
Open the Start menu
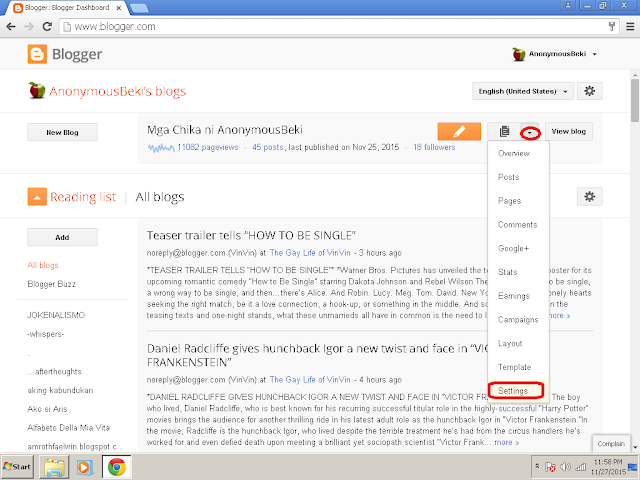(x=17, y=467)
